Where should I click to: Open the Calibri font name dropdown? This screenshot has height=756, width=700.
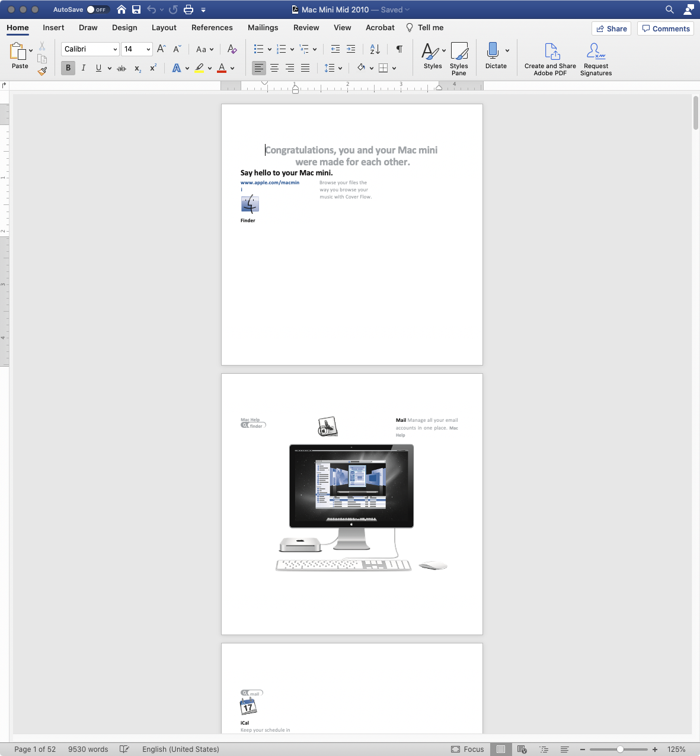115,49
